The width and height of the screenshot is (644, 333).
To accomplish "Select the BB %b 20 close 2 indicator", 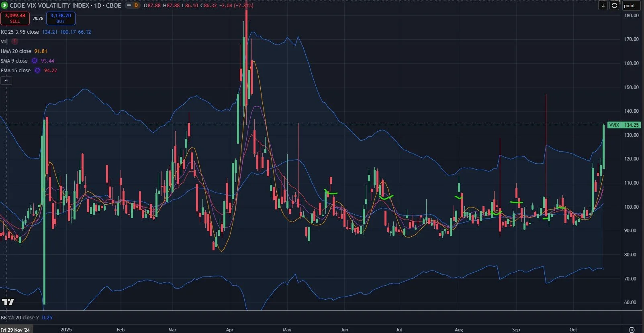I will click(20, 317).
